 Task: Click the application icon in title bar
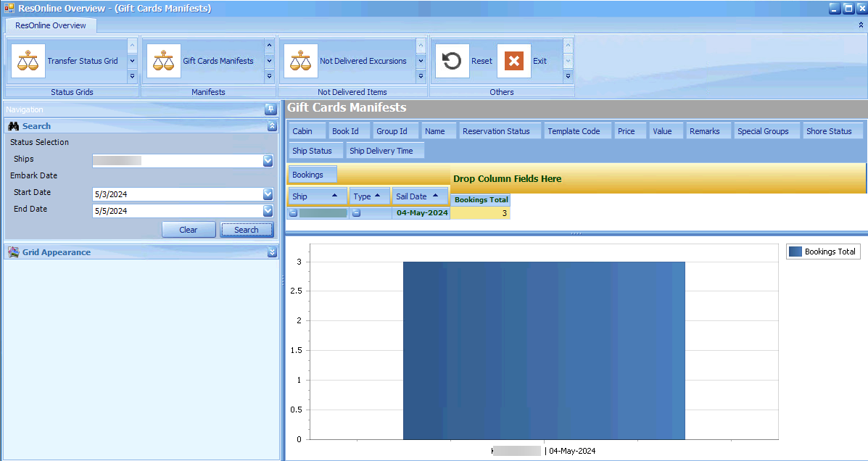[9, 8]
